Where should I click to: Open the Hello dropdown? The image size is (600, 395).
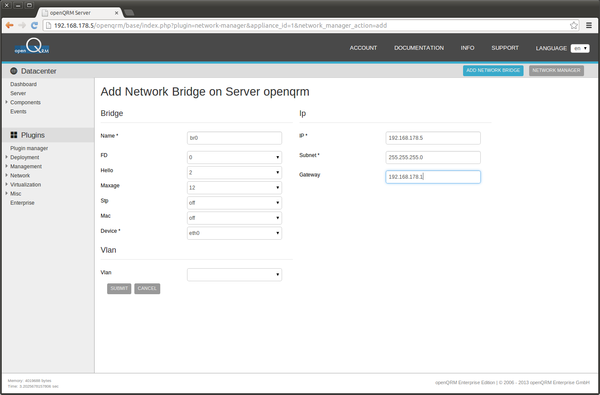234,173
